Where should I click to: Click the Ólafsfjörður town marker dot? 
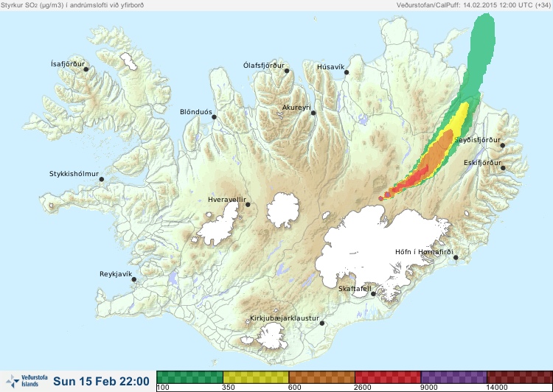287,71
